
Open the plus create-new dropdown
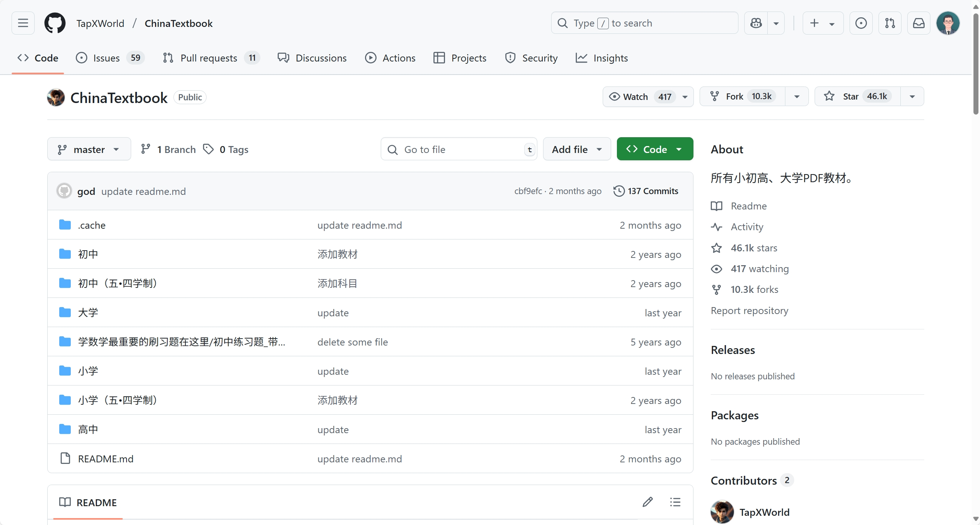tap(823, 23)
